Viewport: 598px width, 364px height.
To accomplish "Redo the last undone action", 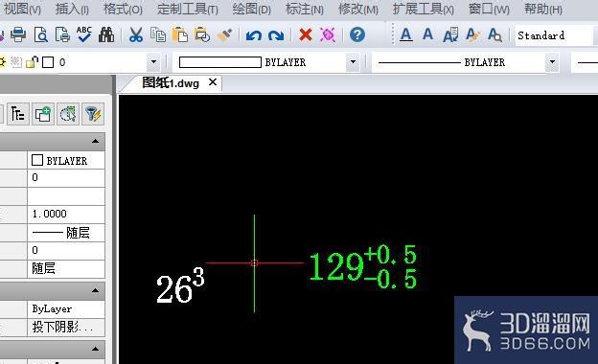I will coord(276,35).
